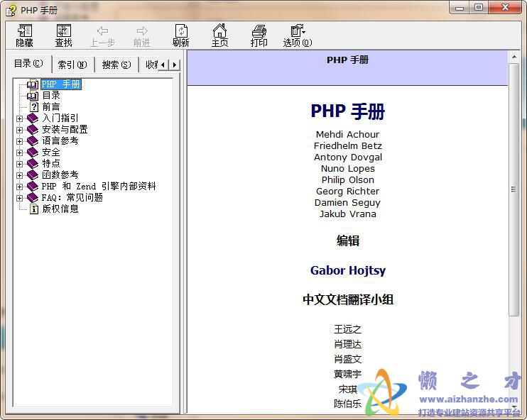The width and height of the screenshot is (527, 420).
Task: Expand the 特点 tree node
Action: [x=19, y=164]
